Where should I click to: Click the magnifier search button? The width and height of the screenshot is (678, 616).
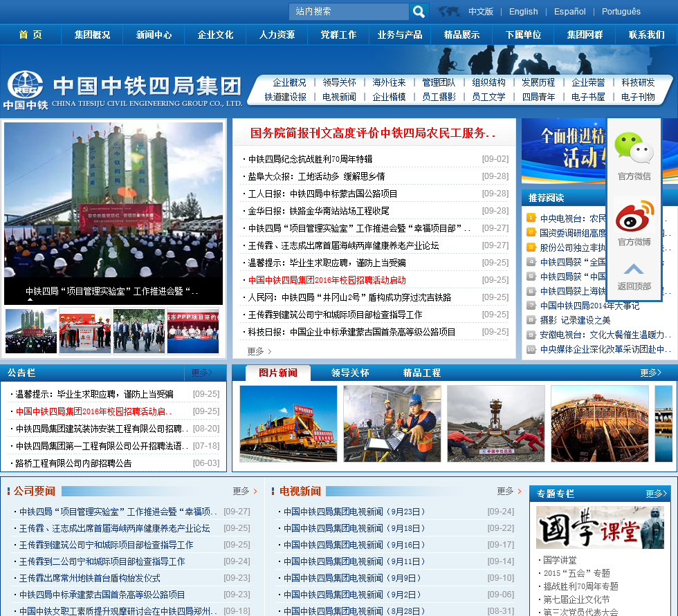tap(419, 12)
